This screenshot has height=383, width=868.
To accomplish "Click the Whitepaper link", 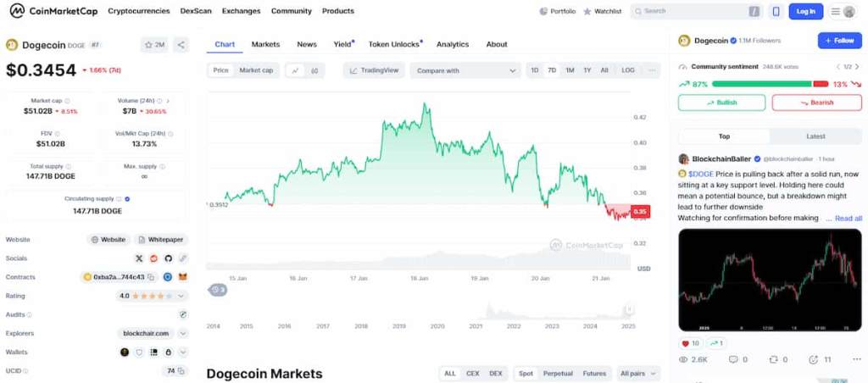I will click(x=161, y=240).
